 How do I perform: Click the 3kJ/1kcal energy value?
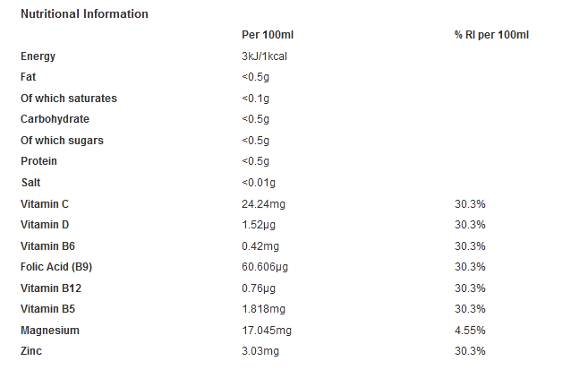click(264, 56)
